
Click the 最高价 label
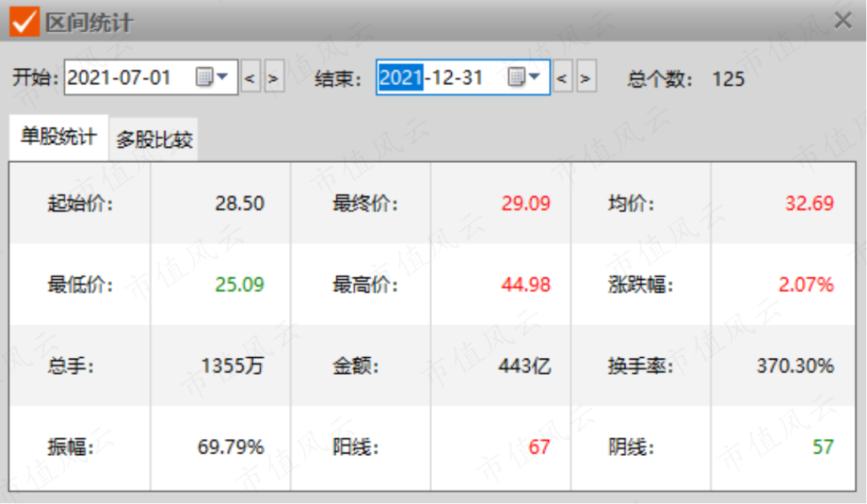click(x=365, y=285)
